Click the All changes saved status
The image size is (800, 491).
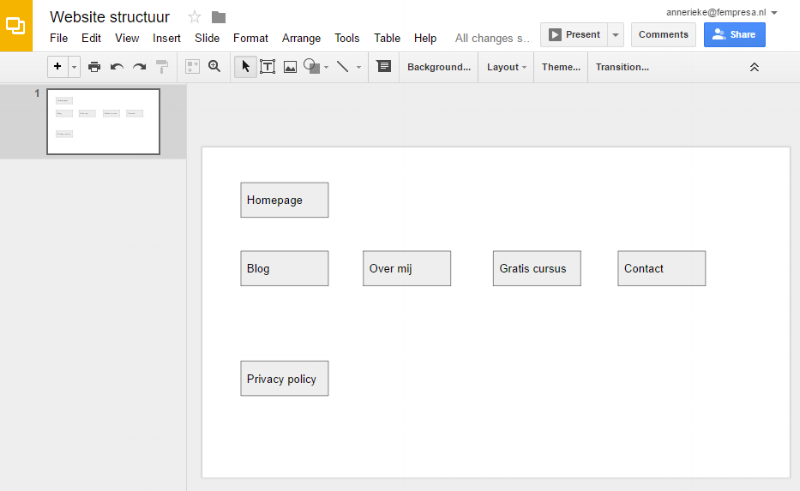click(x=492, y=38)
